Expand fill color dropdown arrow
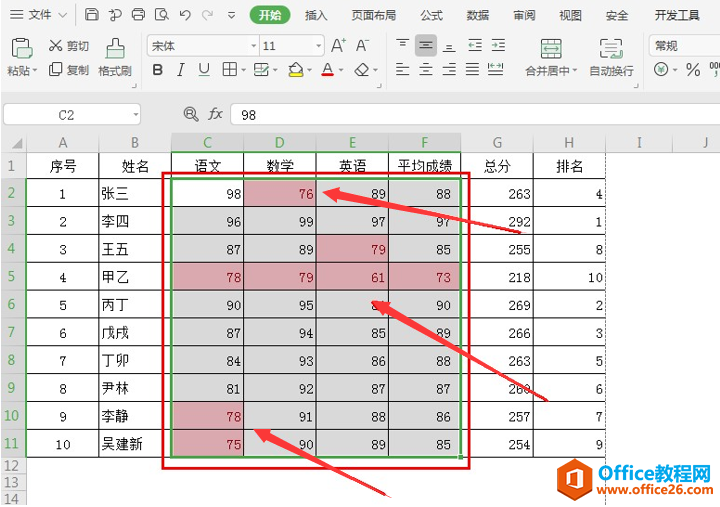Screen dimensions: 720x507 coord(309,70)
